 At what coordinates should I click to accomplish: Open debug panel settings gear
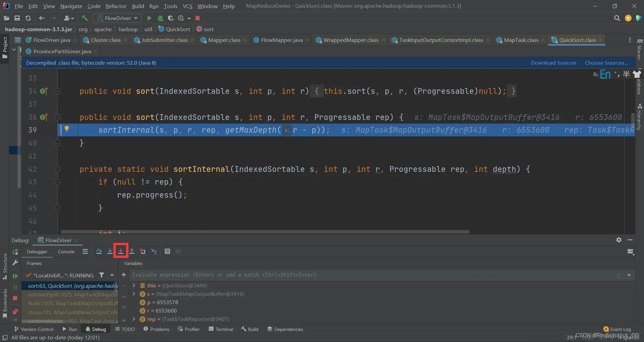pos(619,240)
